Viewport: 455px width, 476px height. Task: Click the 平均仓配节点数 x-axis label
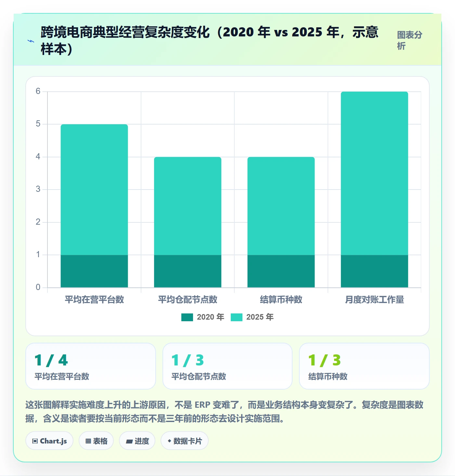pyautogui.click(x=188, y=299)
